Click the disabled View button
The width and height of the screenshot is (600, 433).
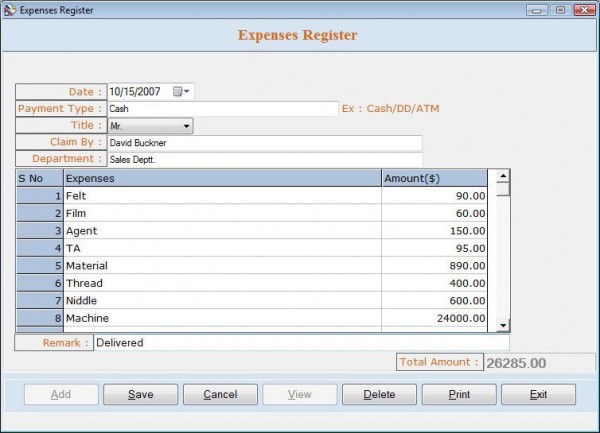tap(300, 394)
